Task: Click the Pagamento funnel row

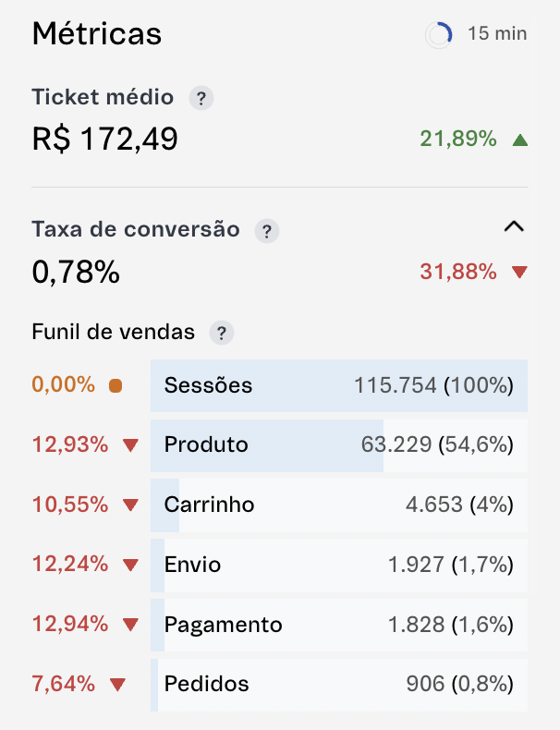Action: (339, 625)
